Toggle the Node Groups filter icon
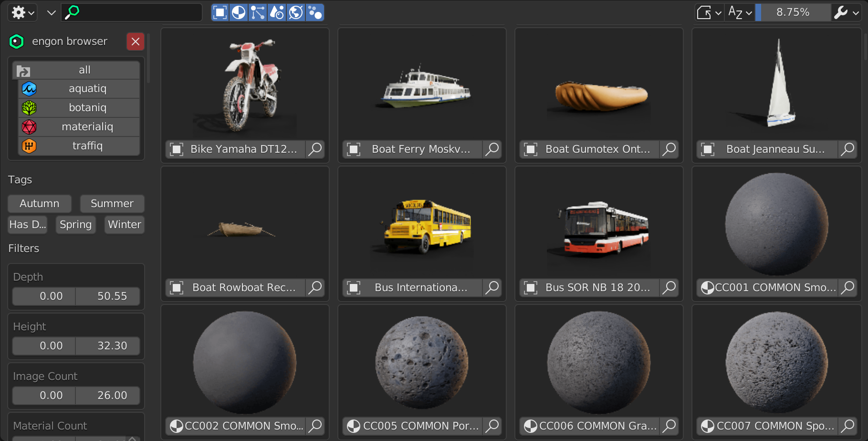 (258, 12)
